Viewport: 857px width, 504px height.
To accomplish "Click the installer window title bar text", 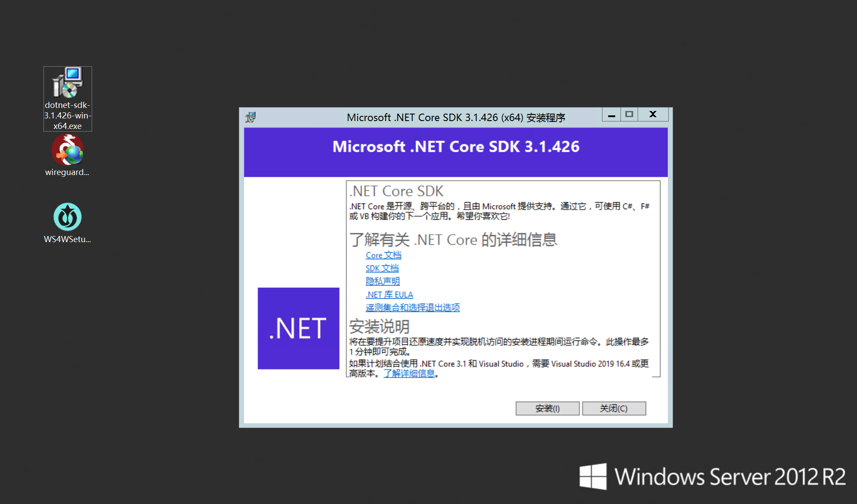I will point(455,118).
